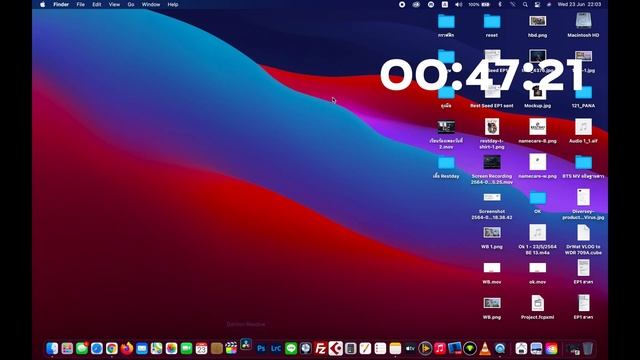Screen dimensions: 640x360
Task: Open Apple TV in the Dock
Action: [410, 348]
